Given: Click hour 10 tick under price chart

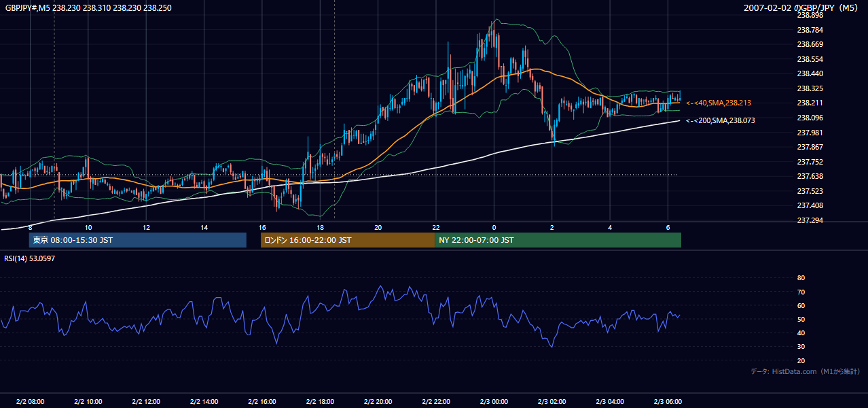Looking at the screenshot, I should 88,227.
